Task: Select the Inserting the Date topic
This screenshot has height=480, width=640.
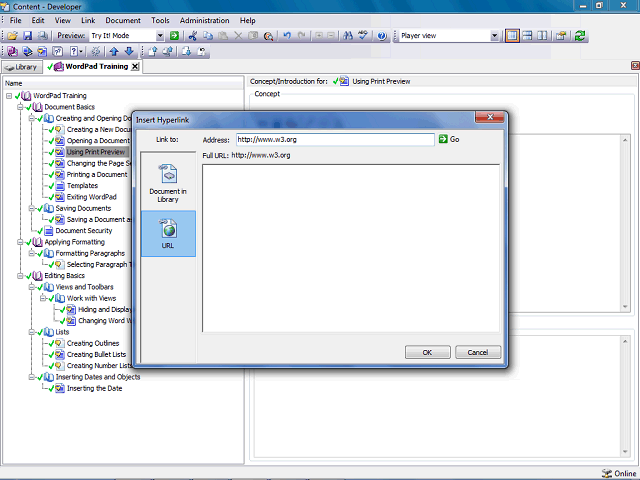Action: click(95, 389)
